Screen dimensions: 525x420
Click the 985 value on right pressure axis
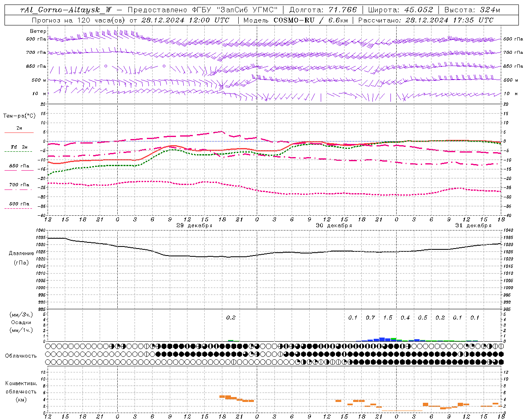(x=508, y=309)
